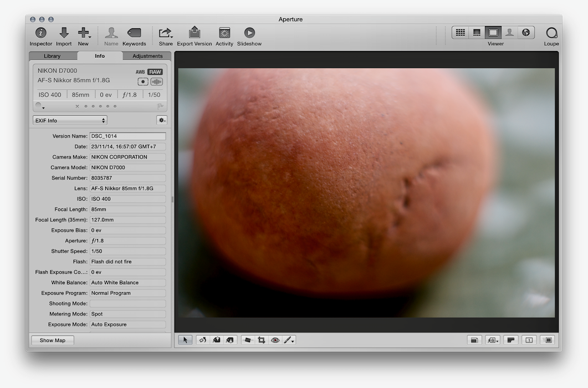588x388 pixels.
Task: Edit the Version Name field DSC_1014
Action: pos(127,136)
